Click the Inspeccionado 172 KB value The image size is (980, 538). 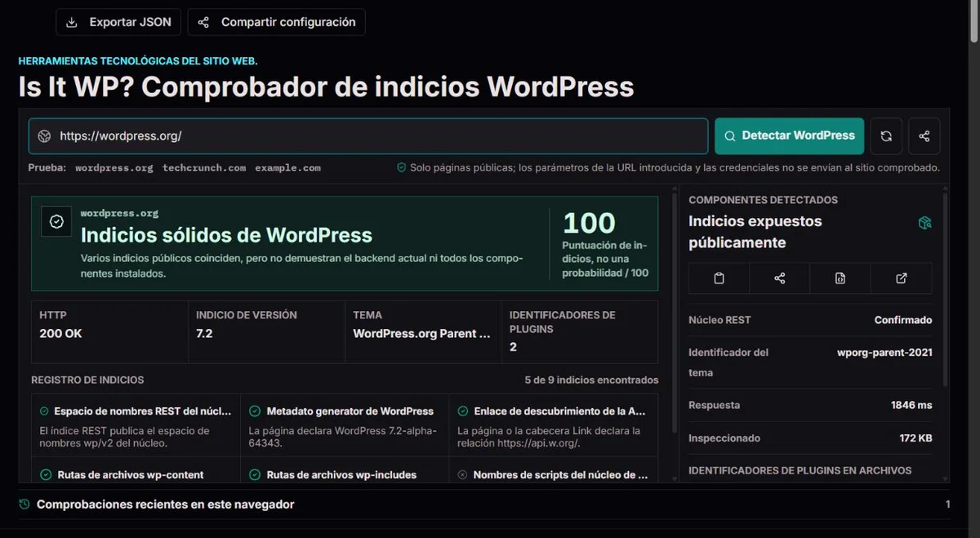(x=915, y=438)
